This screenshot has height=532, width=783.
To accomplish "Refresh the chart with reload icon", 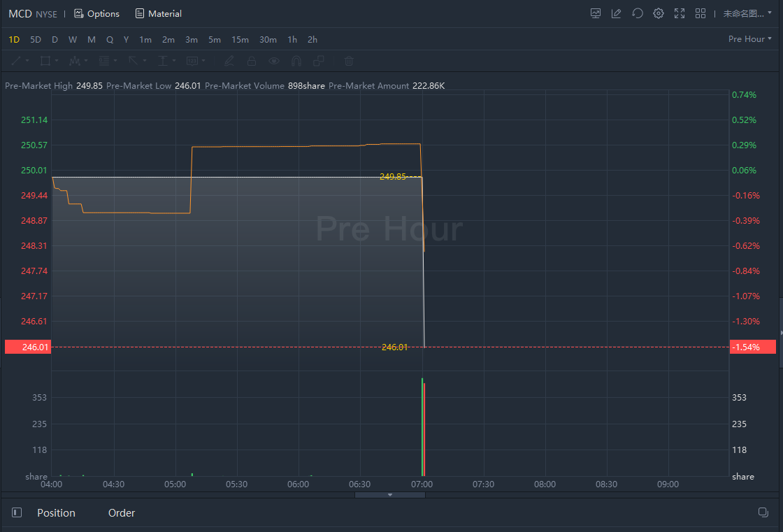I will click(637, 13).
